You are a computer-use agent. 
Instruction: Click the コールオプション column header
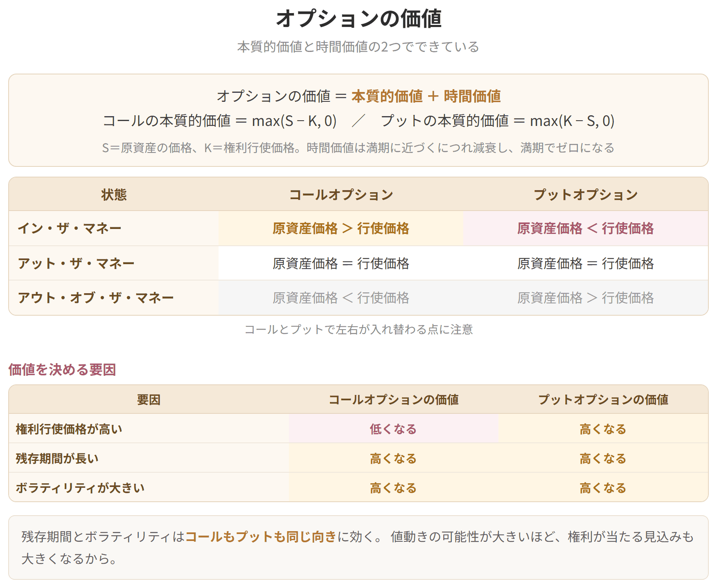click(x=341, y=194)
